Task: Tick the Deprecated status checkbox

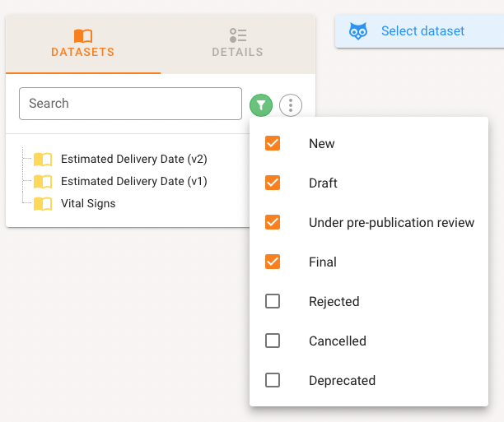Action: [273, 380]
